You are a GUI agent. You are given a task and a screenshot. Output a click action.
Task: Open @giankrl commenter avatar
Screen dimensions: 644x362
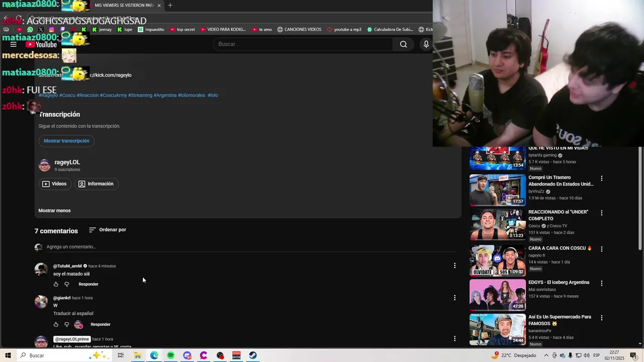tap(41, 301)
